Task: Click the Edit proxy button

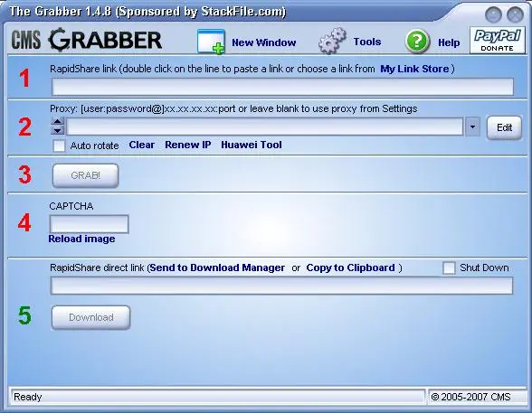Action: point(504,127)
